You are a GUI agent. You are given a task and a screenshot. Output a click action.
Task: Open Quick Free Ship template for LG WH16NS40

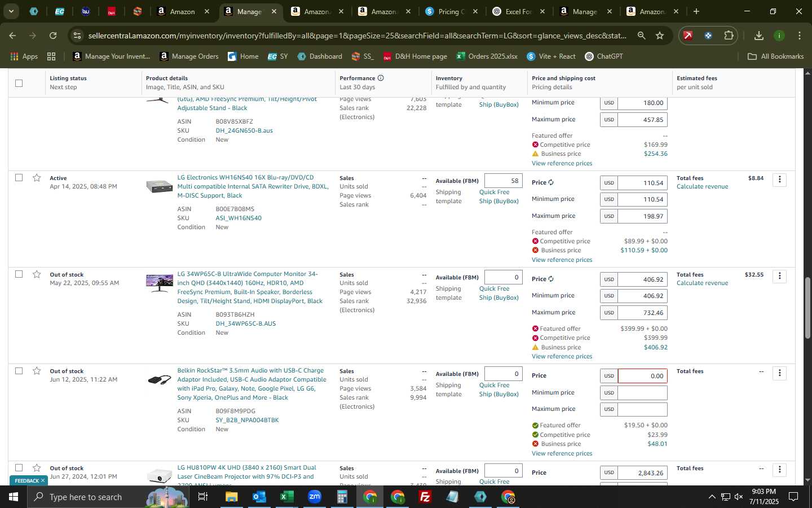498,196
